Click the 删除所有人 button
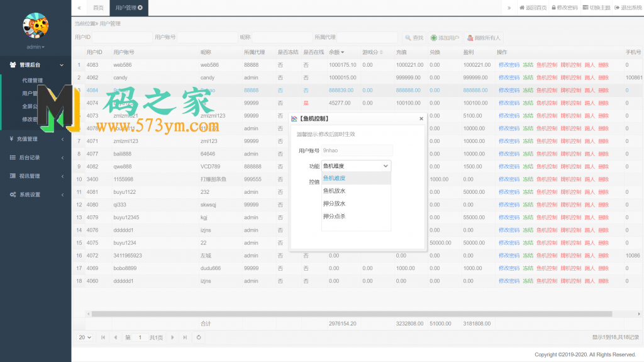This screenshot has height=362, width=644. point(484,38)
